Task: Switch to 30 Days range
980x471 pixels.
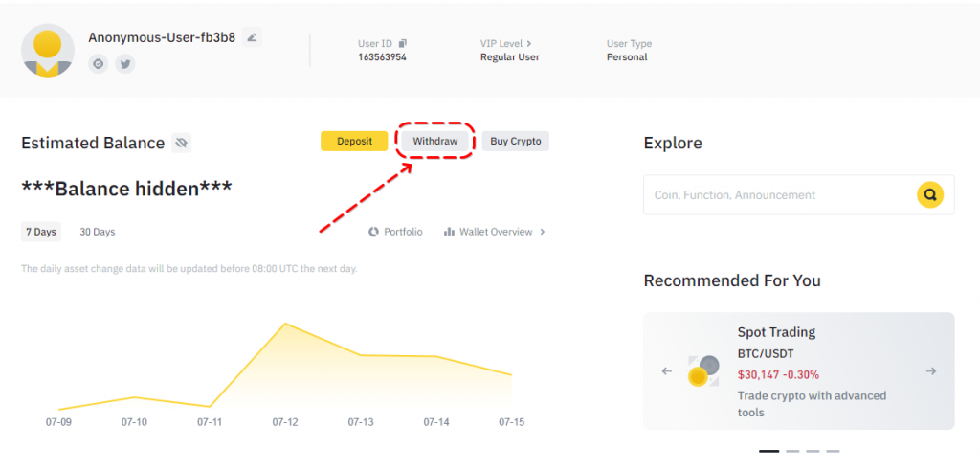Action: click(97, 232)
